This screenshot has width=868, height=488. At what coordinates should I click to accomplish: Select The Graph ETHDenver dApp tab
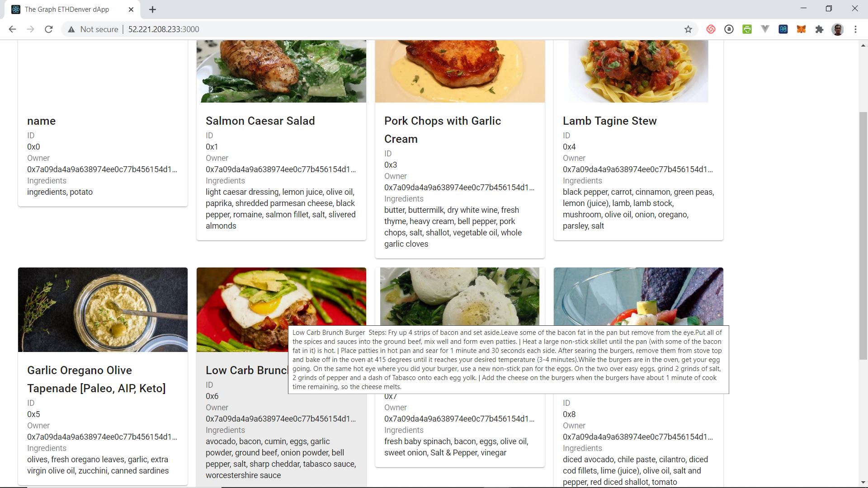click(67, 9)
